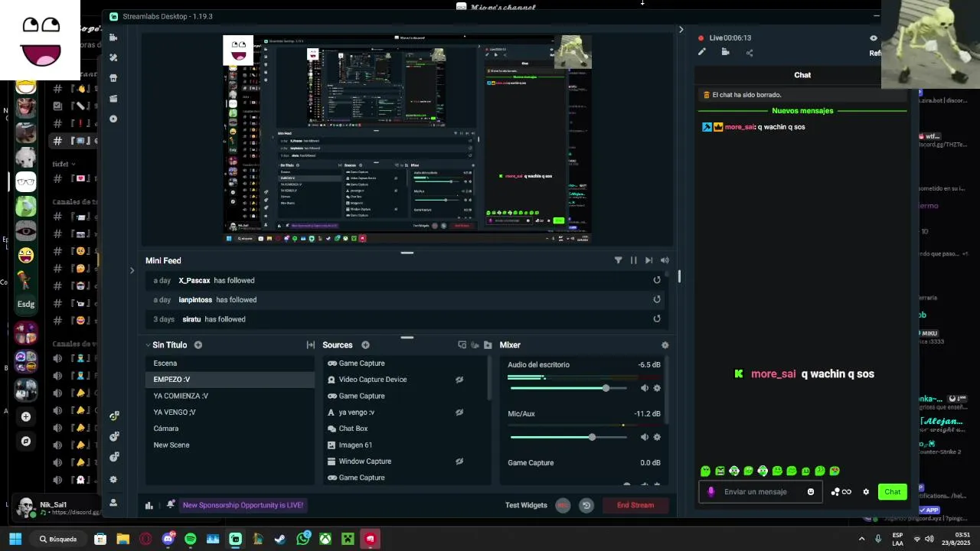
Task: Click camera clip icon under Live timer
Action: (726, 52)
